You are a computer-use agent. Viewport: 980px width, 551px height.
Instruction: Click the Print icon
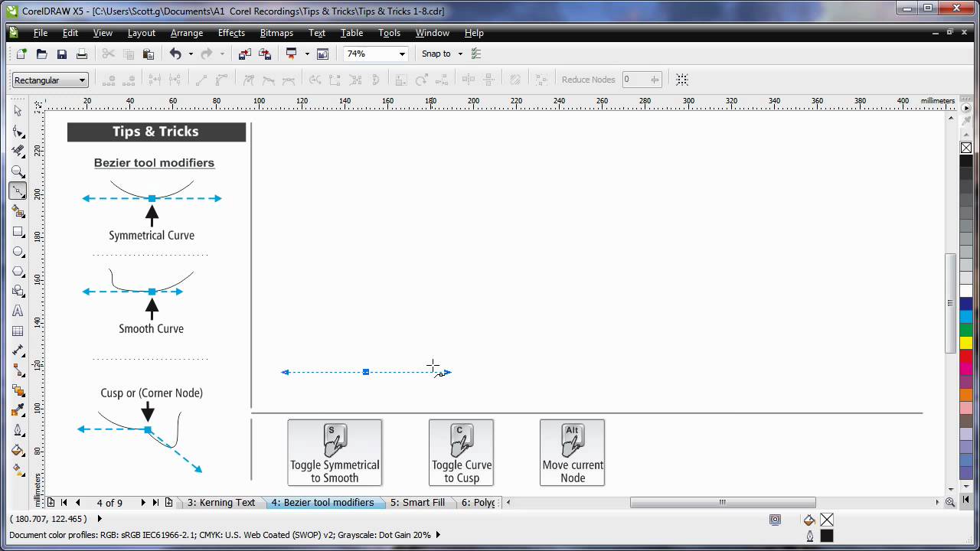tap(81, 54)
